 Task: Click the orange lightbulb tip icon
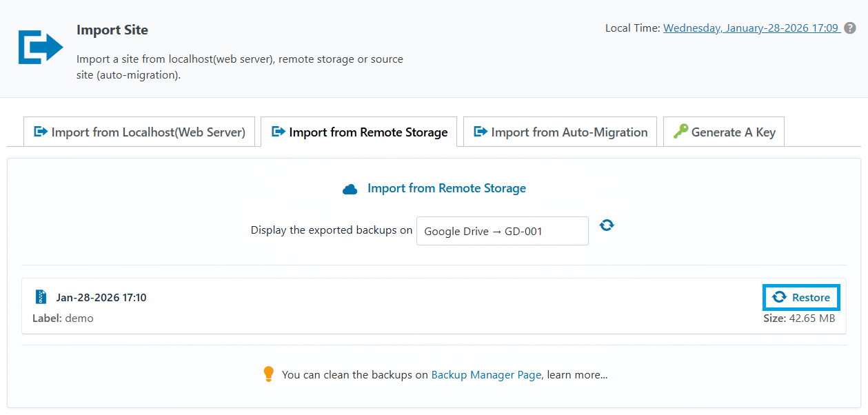tap(269, 374)
